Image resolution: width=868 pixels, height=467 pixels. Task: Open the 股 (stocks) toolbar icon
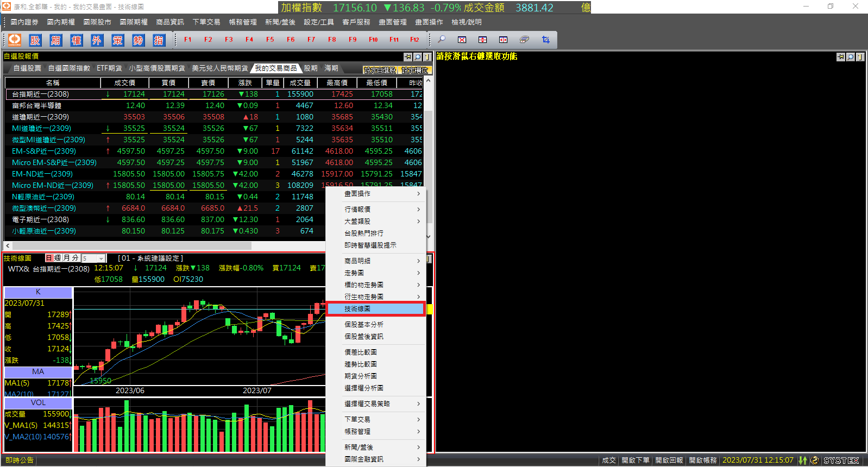(x=35, y=40)
